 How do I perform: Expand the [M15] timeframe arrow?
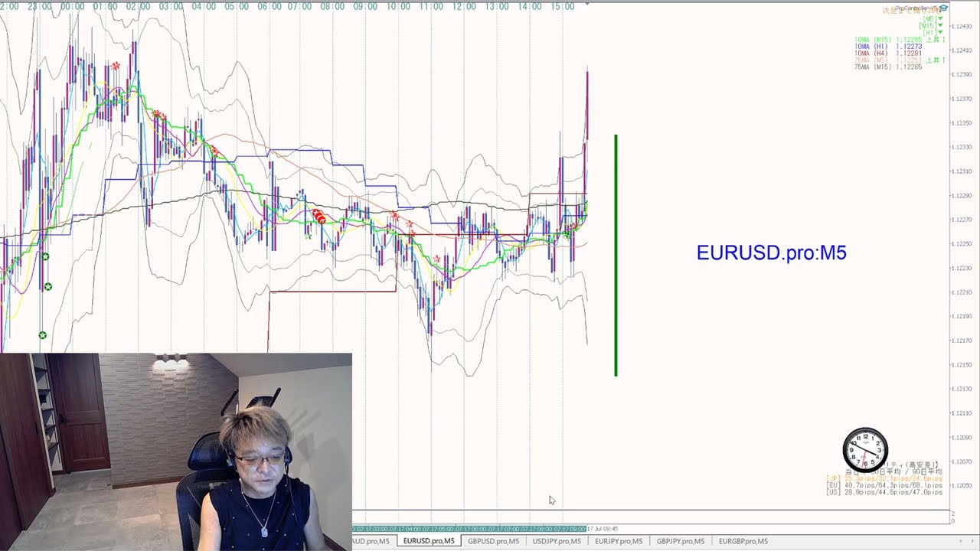[x=940, y=26]
